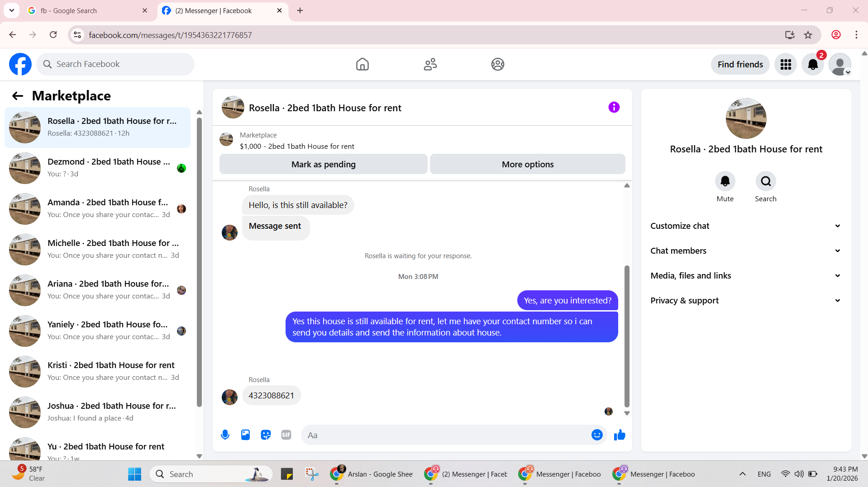
Task: Open Ariana conversation in the list
Action: (97, 290)
